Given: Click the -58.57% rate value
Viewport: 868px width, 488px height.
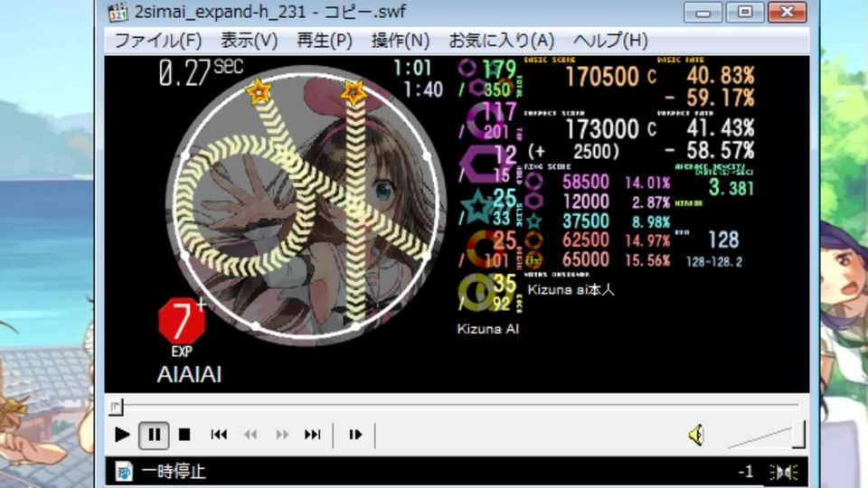Looking at the screenshot, I should coord(711,151).
